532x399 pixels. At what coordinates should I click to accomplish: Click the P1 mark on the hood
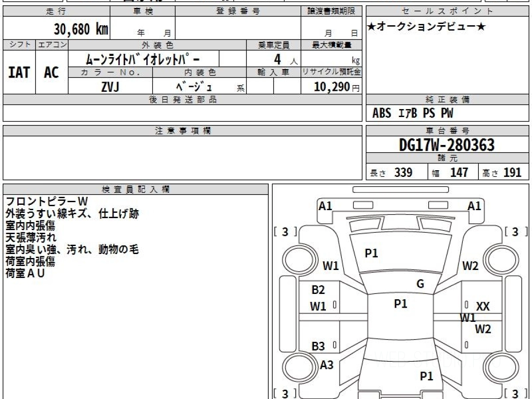click(371, 253)
